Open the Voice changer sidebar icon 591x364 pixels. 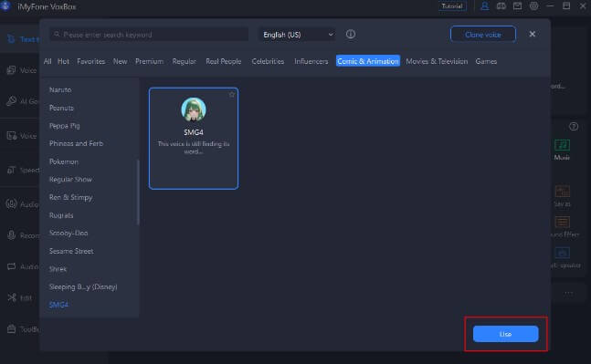pyautogui.click(x=11, y=136)
